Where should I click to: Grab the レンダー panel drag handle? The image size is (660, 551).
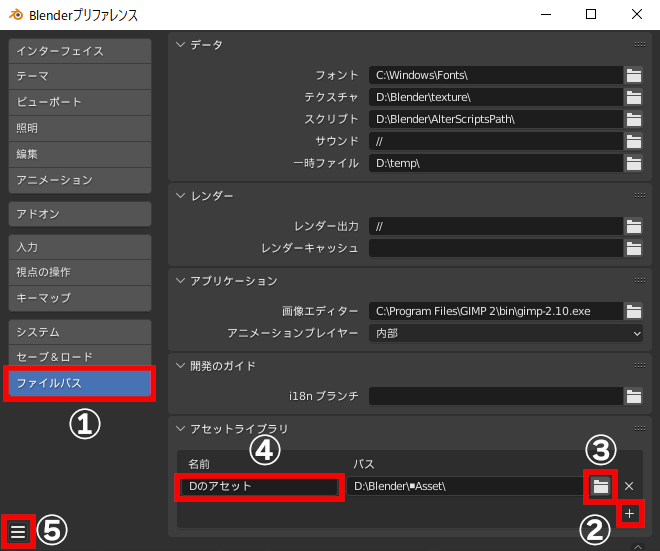pos(639,196)
